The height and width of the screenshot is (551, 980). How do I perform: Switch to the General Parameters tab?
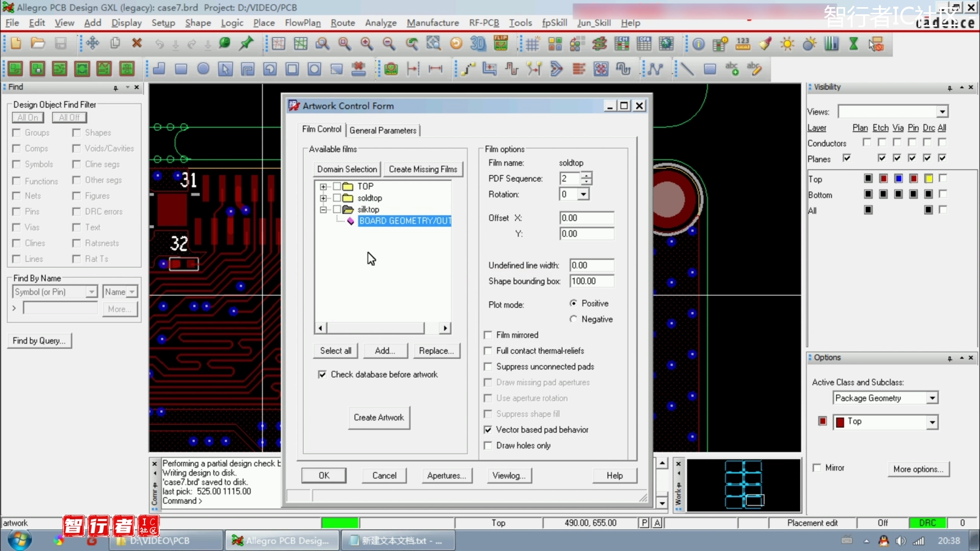coord(383,130)
